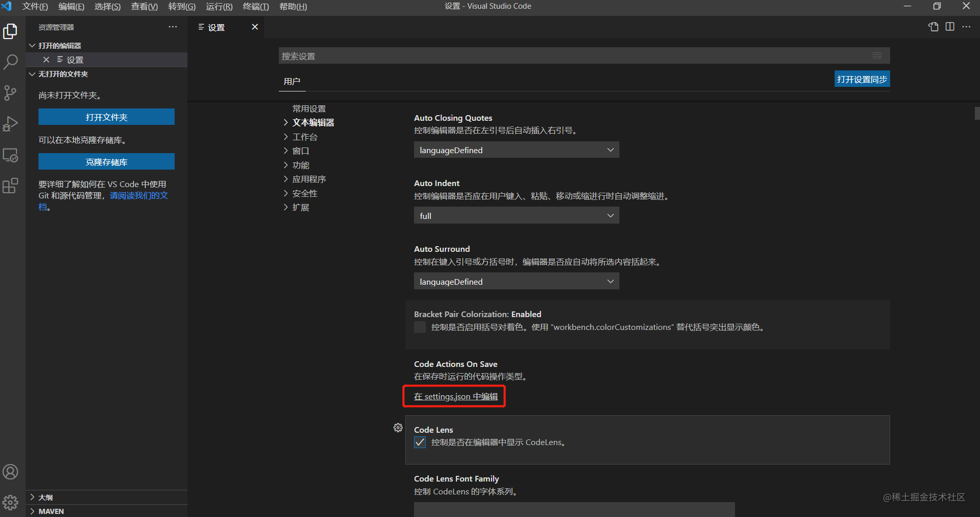Open the 帮助(H) menu
This screenshot has width=980, height=517.
[293, 6]
